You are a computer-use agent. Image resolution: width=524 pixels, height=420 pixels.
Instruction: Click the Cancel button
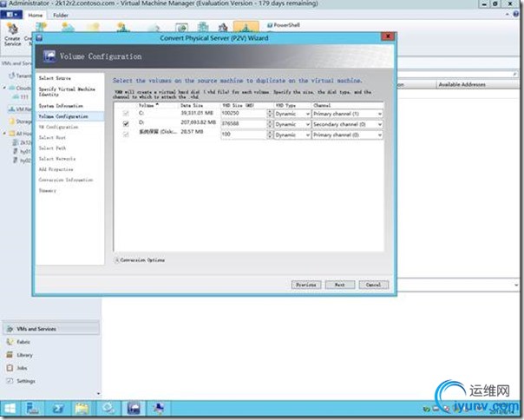(374, 285)
